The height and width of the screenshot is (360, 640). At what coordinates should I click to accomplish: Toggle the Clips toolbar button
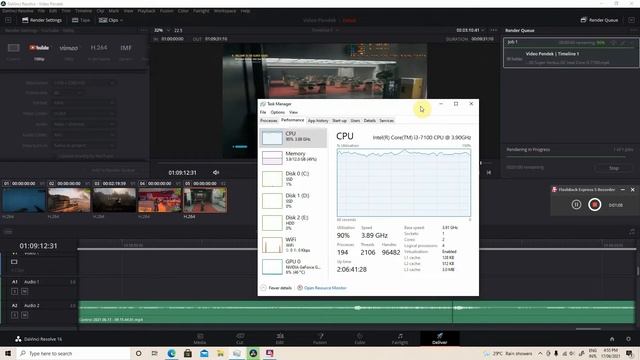pyautogui.click(x=109, y=20)
